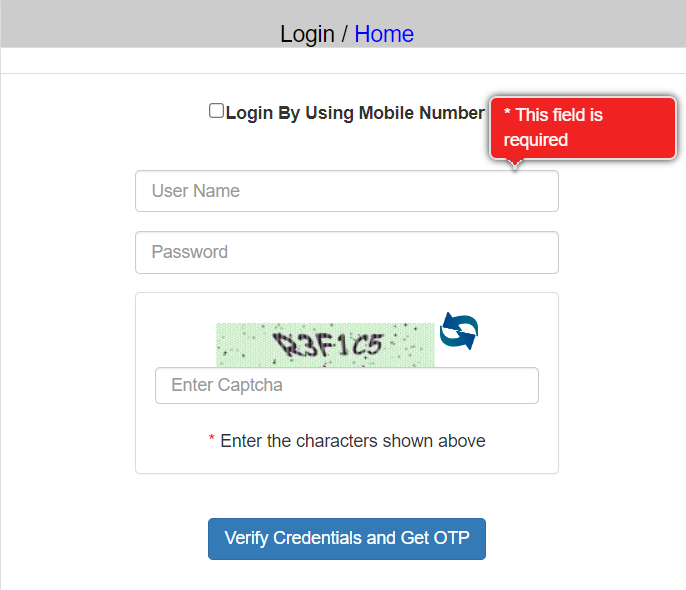The height and width of the screenshot is (590, 686).
Task: Click the word 'required' in the validation popup
Action: 536,140
